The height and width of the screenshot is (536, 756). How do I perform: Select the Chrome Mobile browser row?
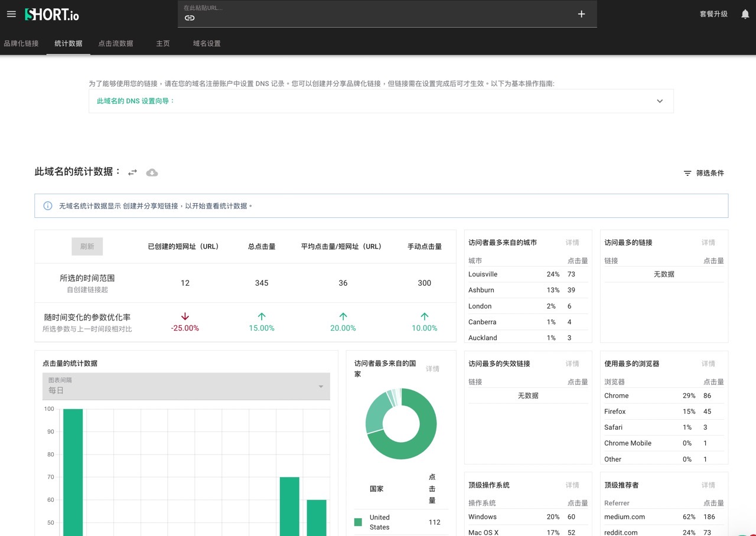[664, 443]
